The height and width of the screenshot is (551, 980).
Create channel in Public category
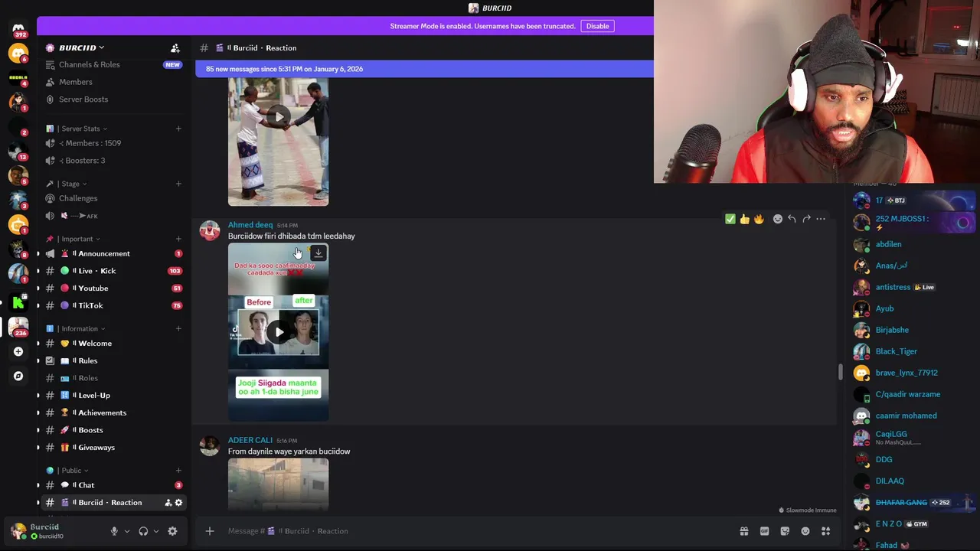point(178,471)
